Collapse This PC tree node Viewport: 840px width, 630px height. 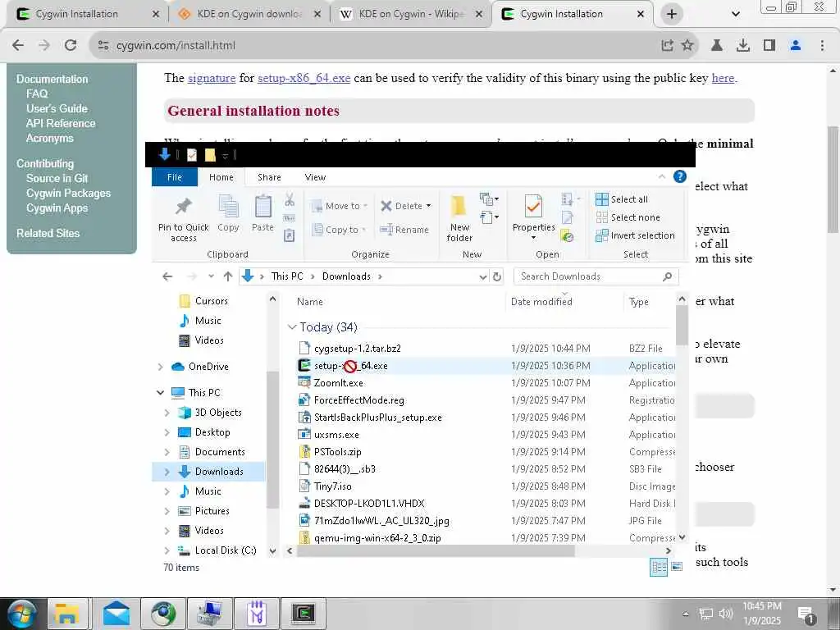(x=160, y=393)
